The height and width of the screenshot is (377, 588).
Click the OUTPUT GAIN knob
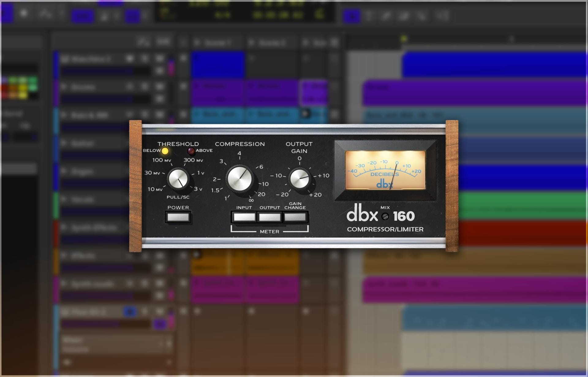(x=300, y=178)
